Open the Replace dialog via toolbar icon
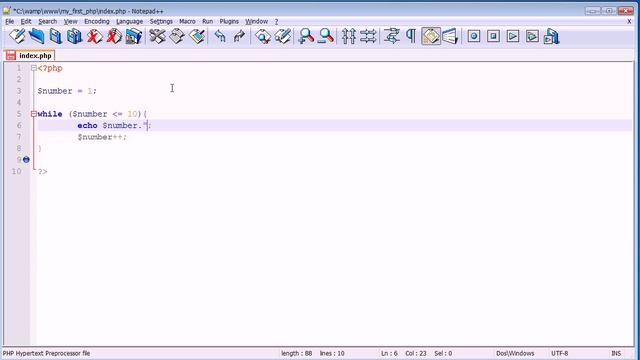 [x=283, y=36]
